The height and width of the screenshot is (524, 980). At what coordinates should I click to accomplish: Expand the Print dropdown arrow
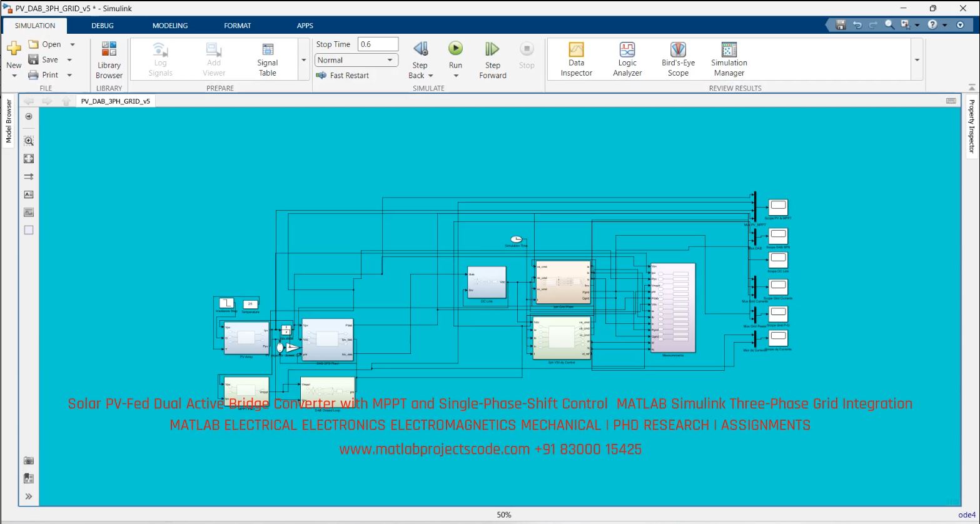click(69, 75)
